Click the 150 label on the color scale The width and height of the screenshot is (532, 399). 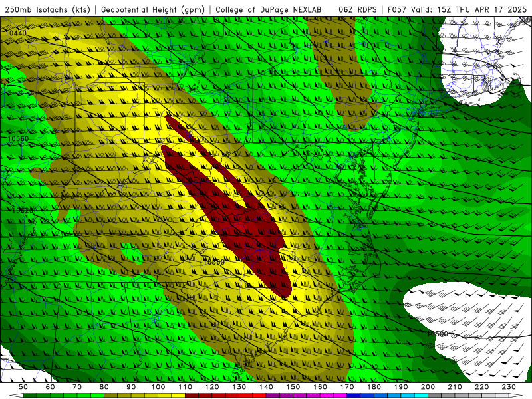coord(293,387)
